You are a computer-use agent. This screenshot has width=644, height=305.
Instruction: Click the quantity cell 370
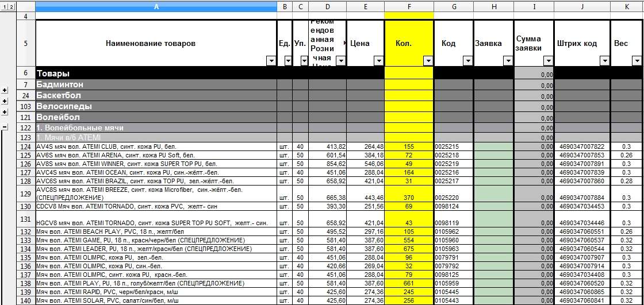(409, 194)
